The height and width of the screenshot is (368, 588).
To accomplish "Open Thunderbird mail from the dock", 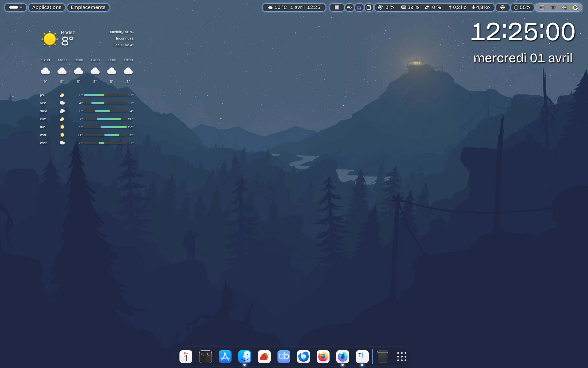I will [303, 357].
